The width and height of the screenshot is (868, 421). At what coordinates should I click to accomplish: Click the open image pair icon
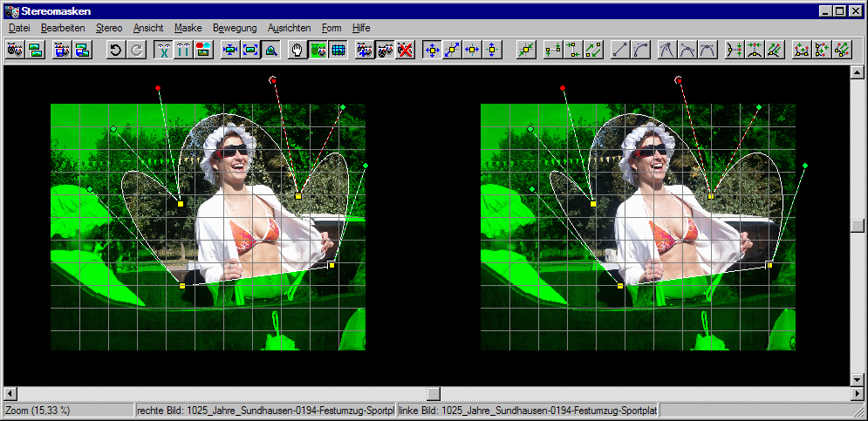(36, 51)
